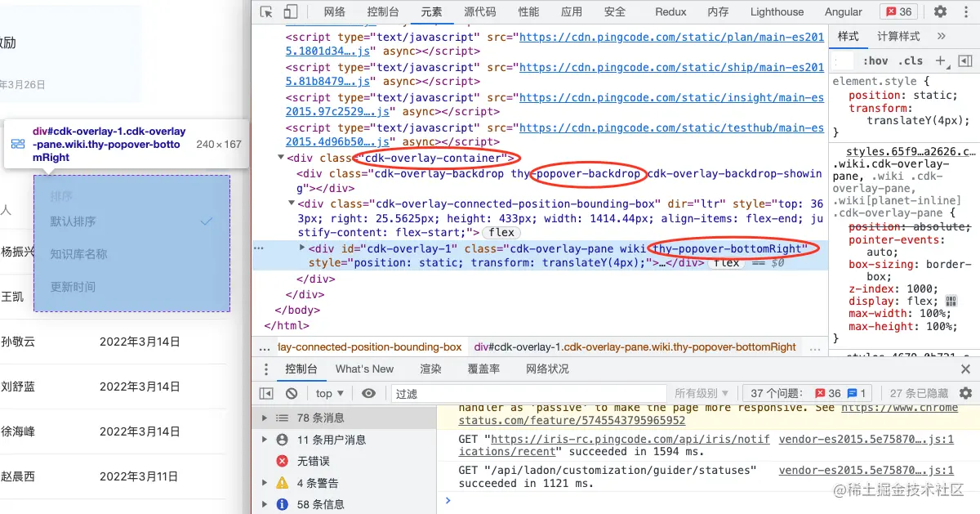Open the 安全 panel tab
This screenshot has height=514, width=980.
pyautogui.click(x=615, y=11)
